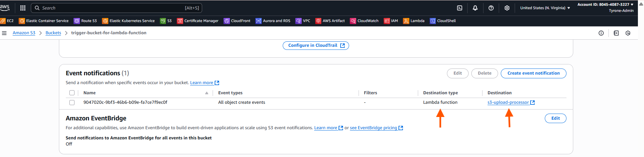Edit the Amazon EventBridge settings

pyautogui.click(x=555, y=118)
